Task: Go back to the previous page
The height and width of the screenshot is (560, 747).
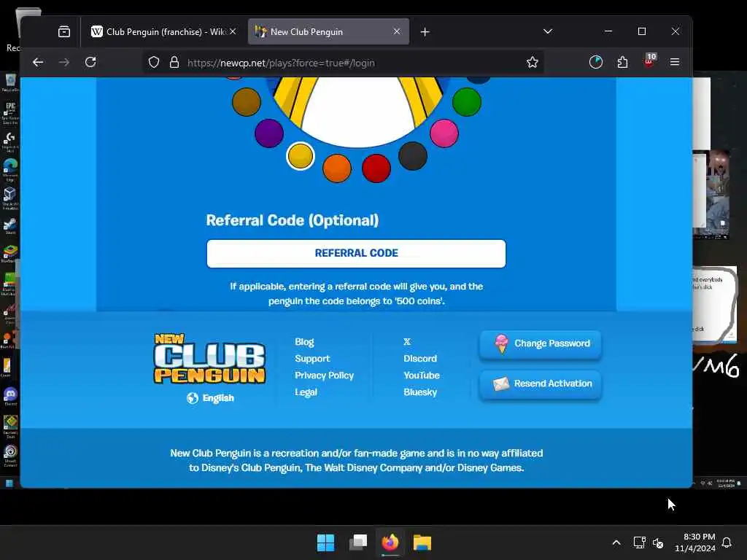Action: click(38, 63)
